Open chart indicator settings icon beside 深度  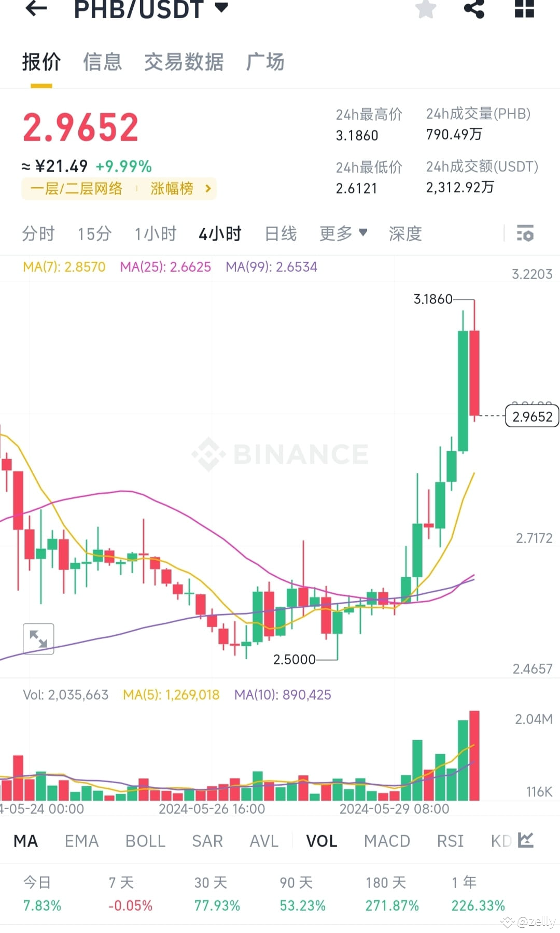[x=525, y=234]
